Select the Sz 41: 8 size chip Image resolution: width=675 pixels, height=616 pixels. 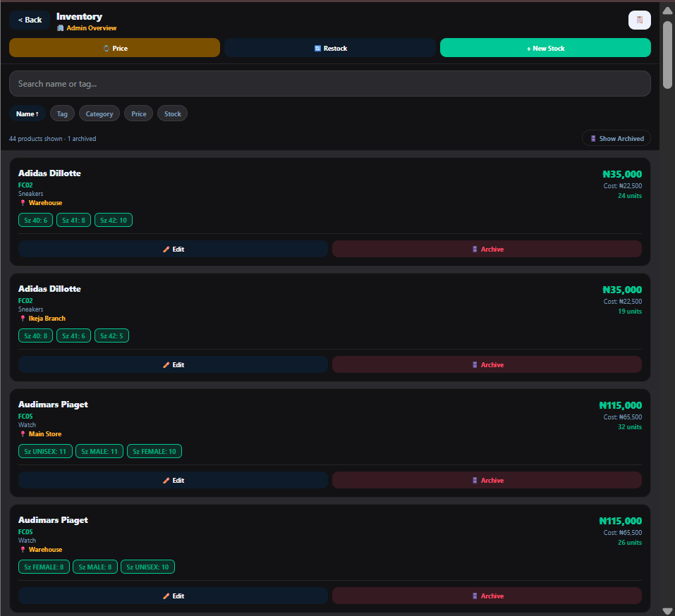tap(73, 220)
